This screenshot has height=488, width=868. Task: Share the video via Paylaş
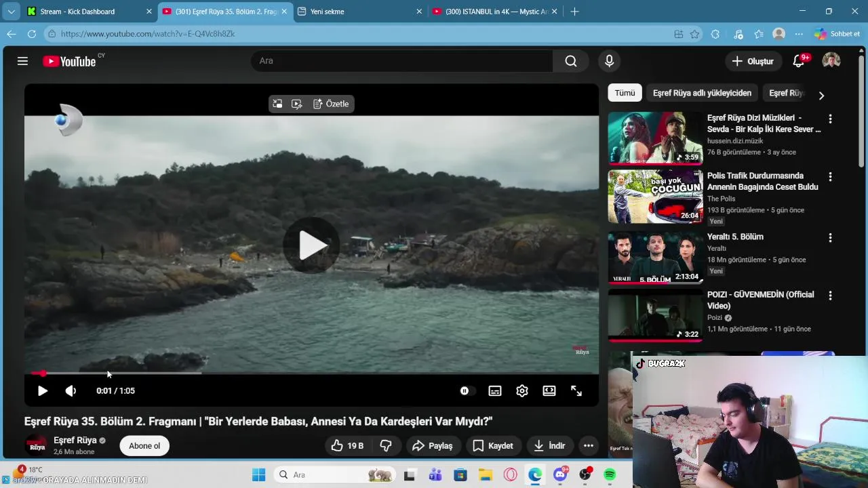pos(433,445)
